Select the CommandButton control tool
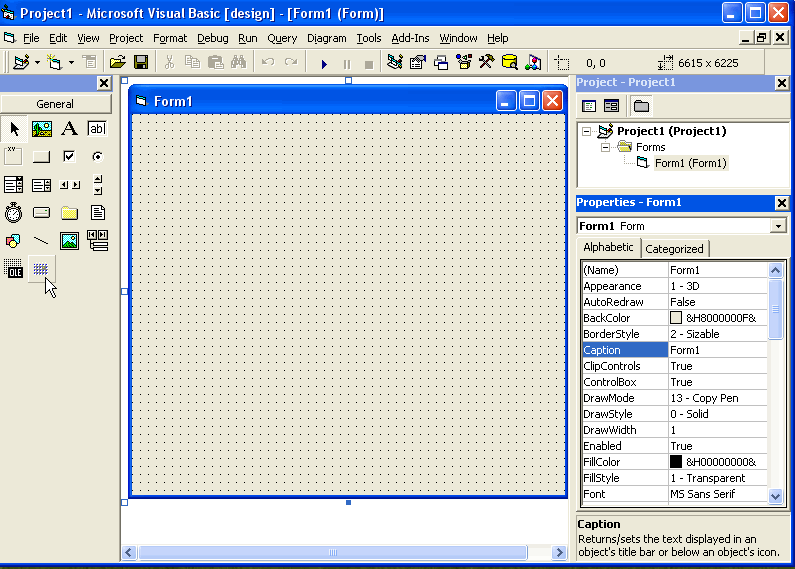This screenshot has height=569, width=795. point(42,157)
